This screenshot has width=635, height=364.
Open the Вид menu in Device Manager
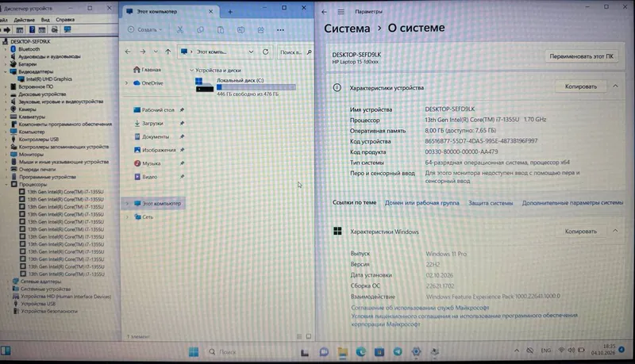(x=45, y=19)
